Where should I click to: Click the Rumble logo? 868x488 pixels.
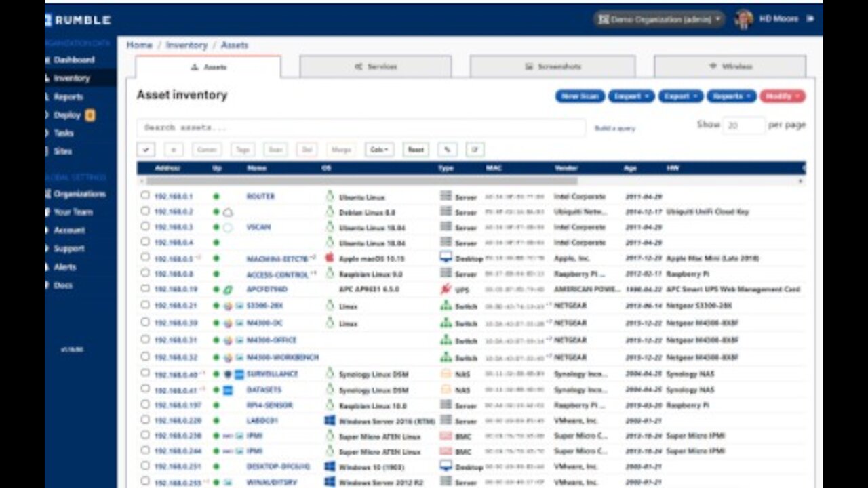[78, 20]
